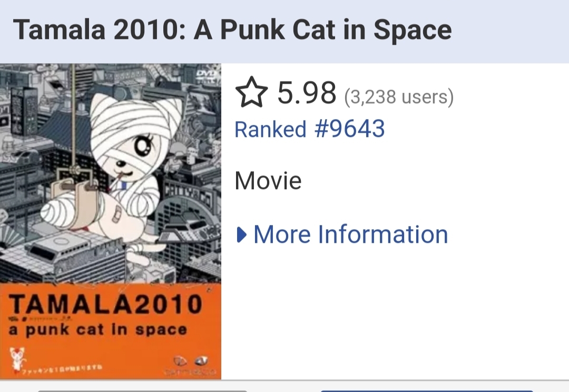Image resolution: width=569 pixels, height=392 pixels.
Task: Click the star rating icon
Action: (x=252, y=93)
